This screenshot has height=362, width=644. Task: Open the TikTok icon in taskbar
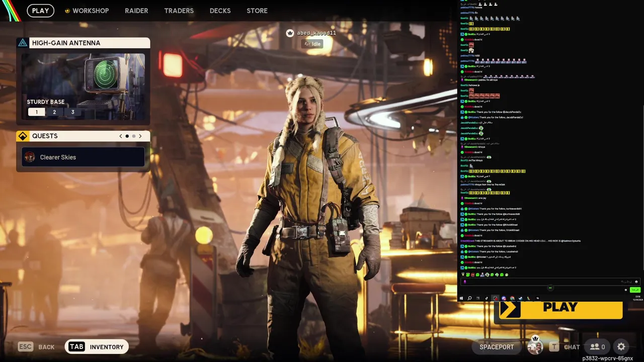[487, 298]
